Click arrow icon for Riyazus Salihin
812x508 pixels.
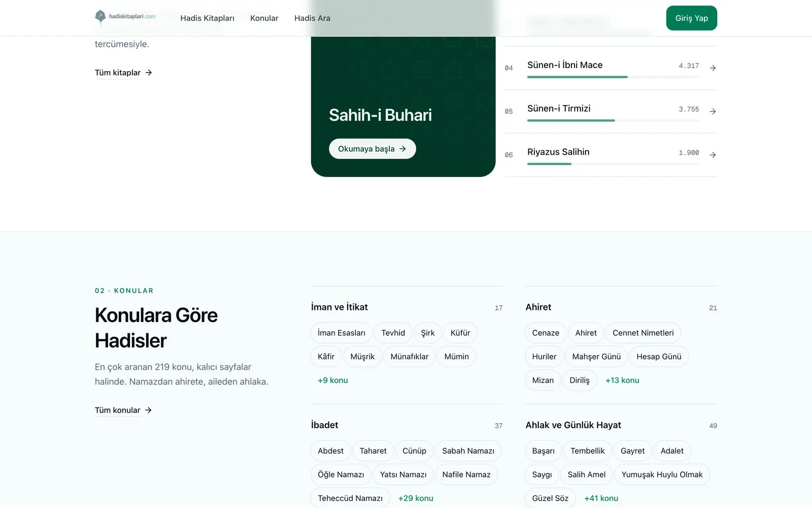point(713,155)
